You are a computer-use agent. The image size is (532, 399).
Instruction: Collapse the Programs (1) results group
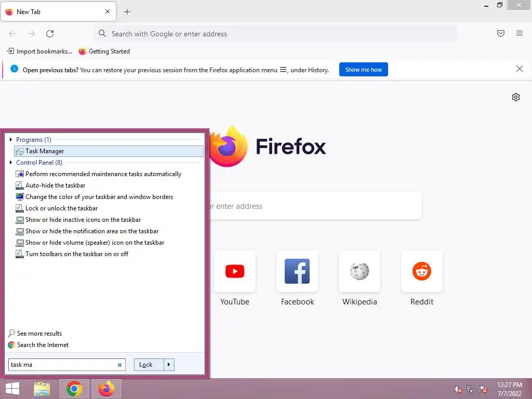point(11,139)
